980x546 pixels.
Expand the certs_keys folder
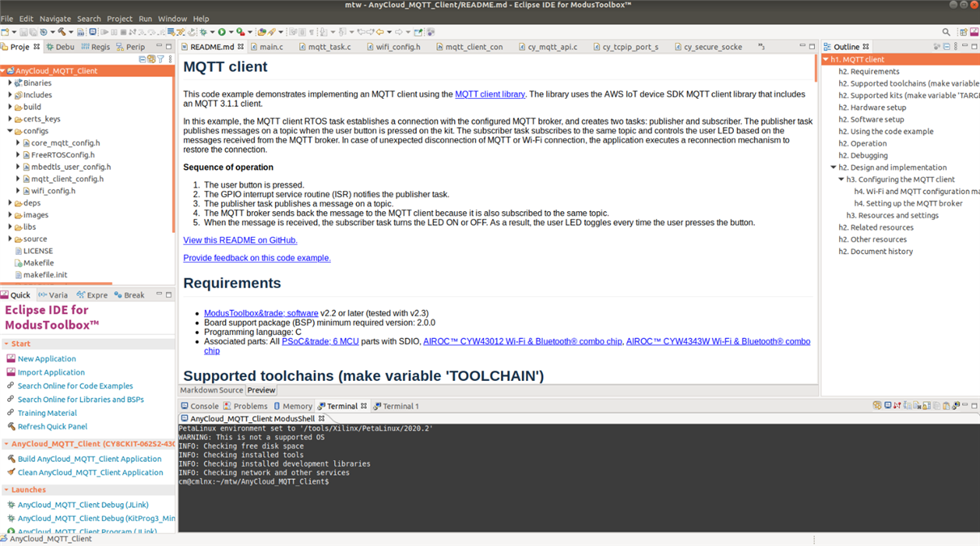coord(10,119)
